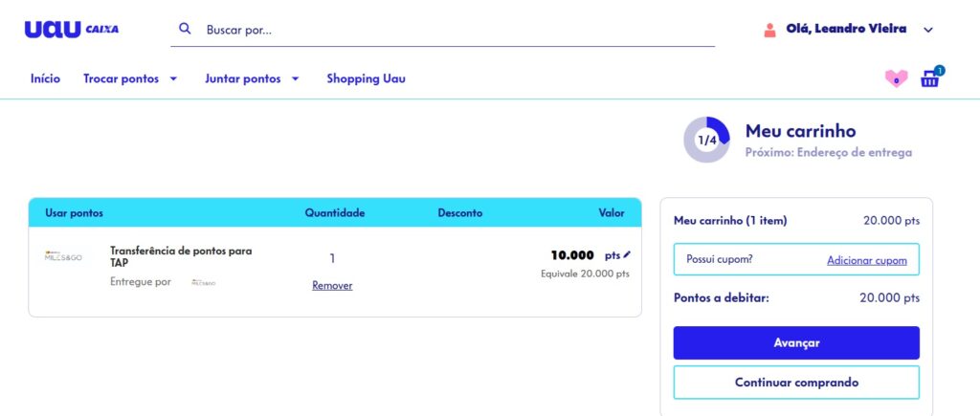Click the small 'Entregue por' partner logo

coord(204,282)
